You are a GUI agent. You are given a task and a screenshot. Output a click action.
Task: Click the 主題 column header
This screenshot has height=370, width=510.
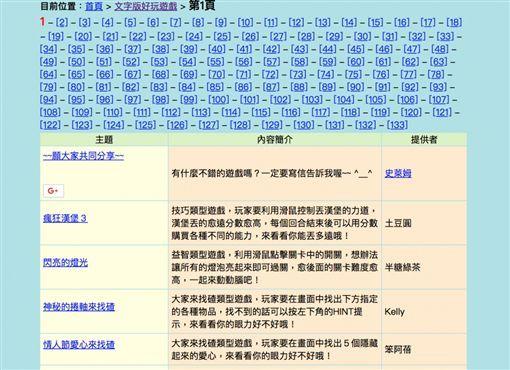click(104, 140)
